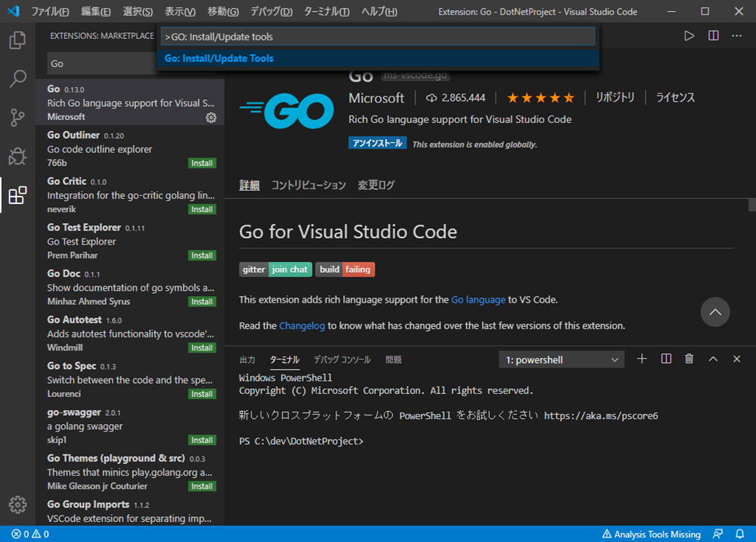
Task: Open notifications bell in status bar
Action: 740,535
